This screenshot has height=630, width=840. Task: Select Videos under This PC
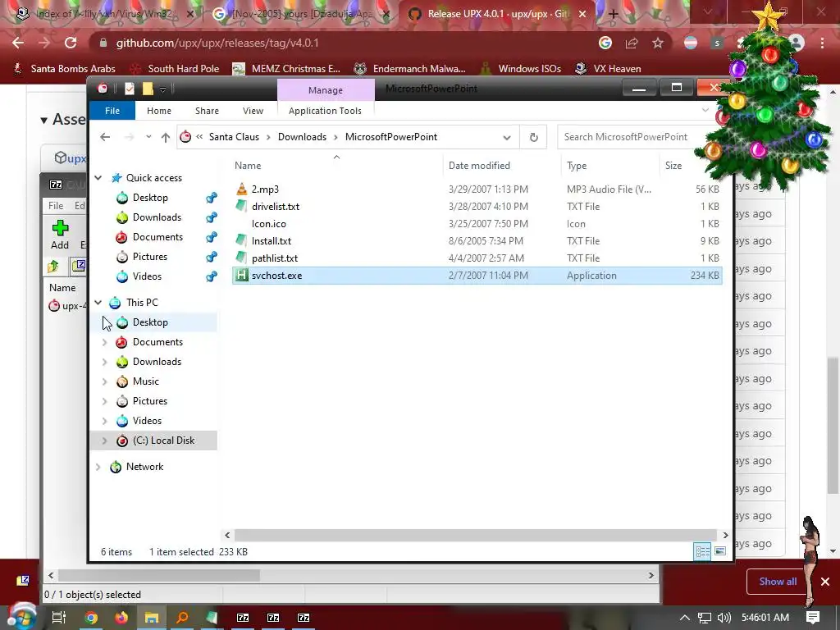tap(147, 421)
